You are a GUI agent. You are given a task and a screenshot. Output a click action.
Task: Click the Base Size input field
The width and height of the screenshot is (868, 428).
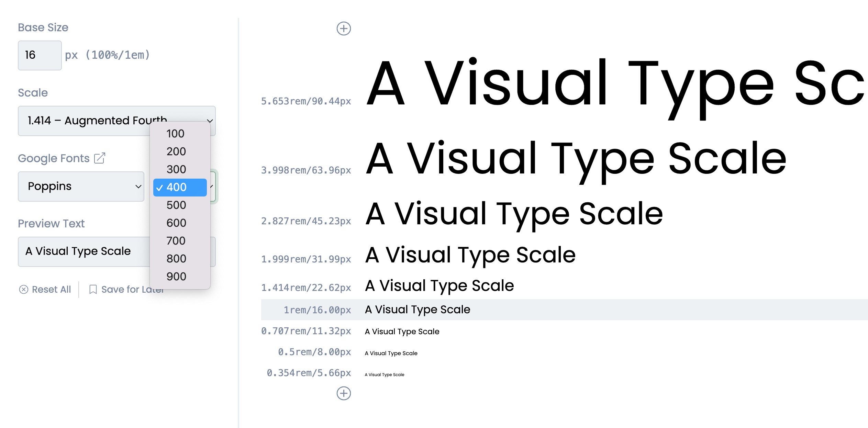click(x=40, y=55)
